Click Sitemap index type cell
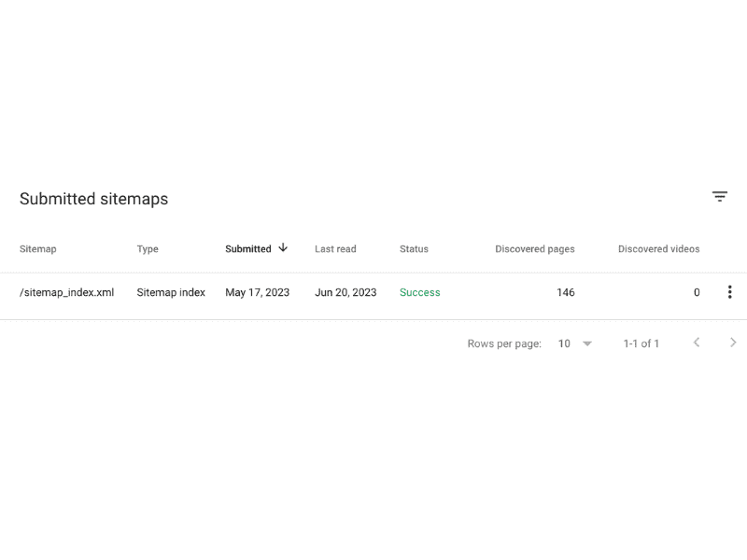Screen dimensions: 747x560 171,292
